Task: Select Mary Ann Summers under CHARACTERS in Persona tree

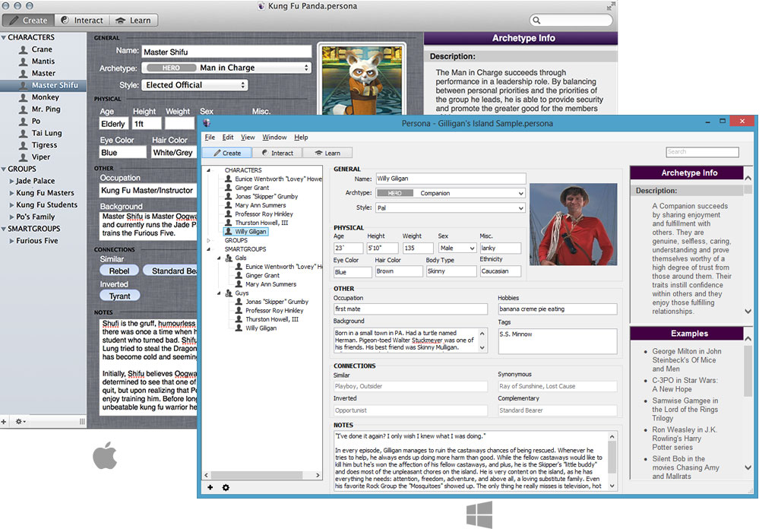Action: (x=260, y=205)
